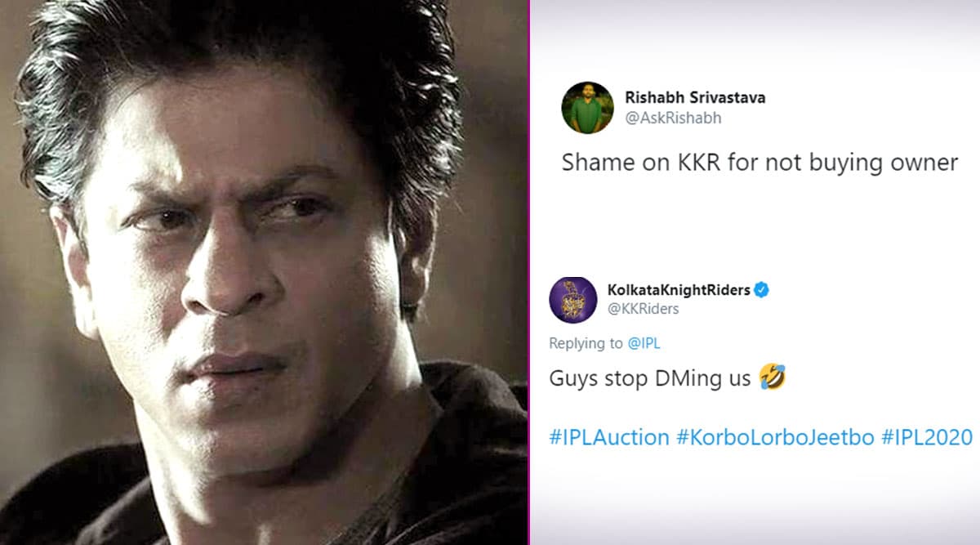The height and width of the screenshot is (545, 980).
Task: Open the Rishabh Srivastava display name
Action: pyautogui.click(x=694, y=98)
